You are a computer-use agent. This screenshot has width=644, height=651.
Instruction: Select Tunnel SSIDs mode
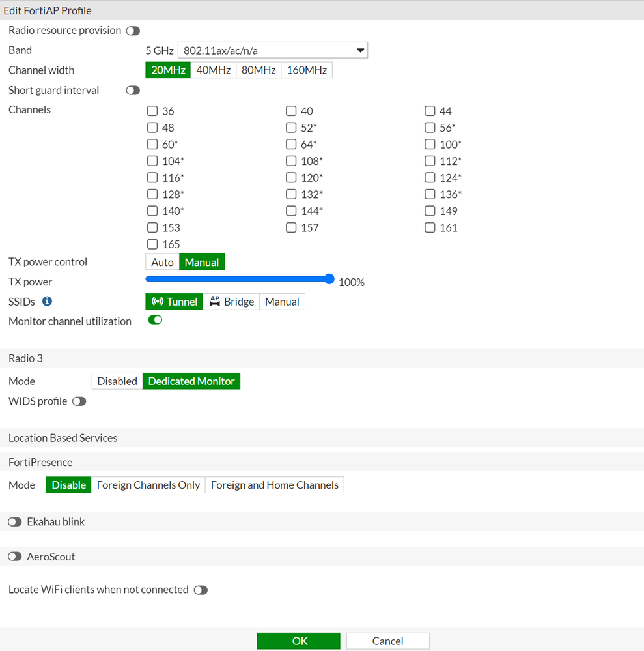tap(174, 302)
